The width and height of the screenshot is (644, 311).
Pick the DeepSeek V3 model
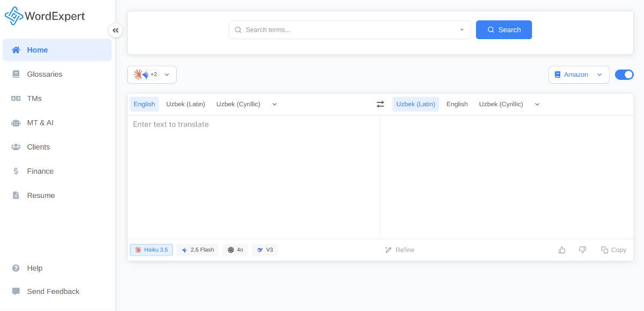pyautogui.click(x=265, y=249)
